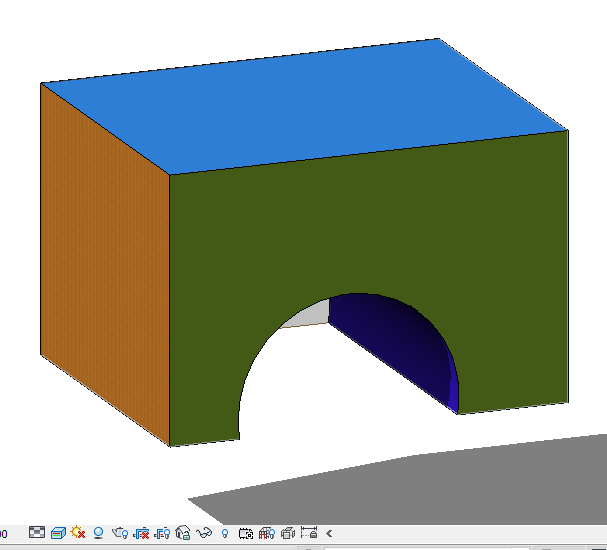Open the Detail Level options
The height and width of the screenshot is (550, 607).
pyautogui.click(x=37, y=533)
